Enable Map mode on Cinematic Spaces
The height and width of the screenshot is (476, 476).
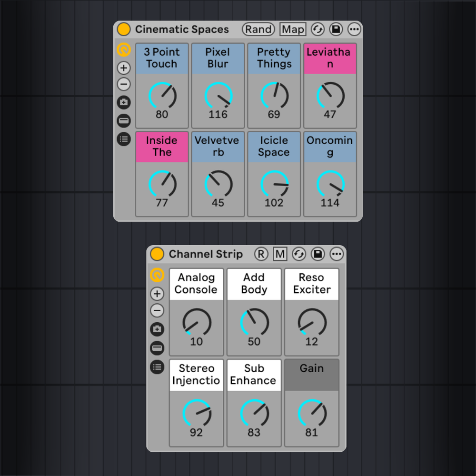(293, 29)
